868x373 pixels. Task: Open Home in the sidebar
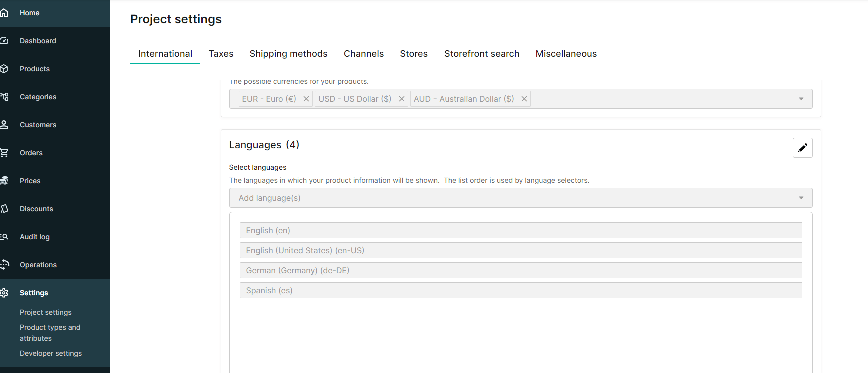(x=30, y=13)
